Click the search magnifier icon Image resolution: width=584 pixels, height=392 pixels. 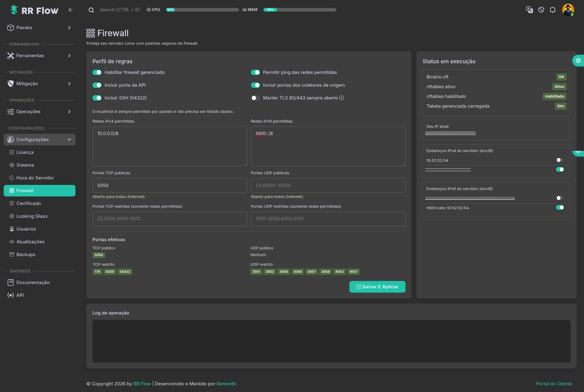point(91,10)
